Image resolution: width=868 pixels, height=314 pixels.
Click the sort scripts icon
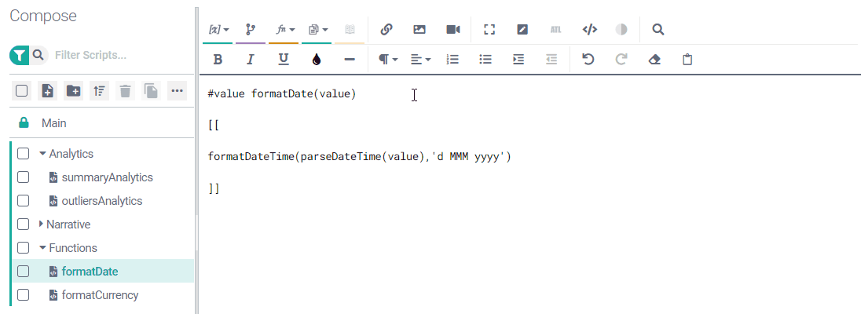[x=100, y=90]
